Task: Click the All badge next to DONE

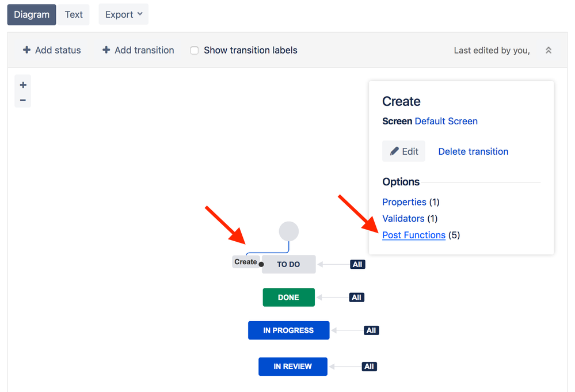Action: pos(357,298)
